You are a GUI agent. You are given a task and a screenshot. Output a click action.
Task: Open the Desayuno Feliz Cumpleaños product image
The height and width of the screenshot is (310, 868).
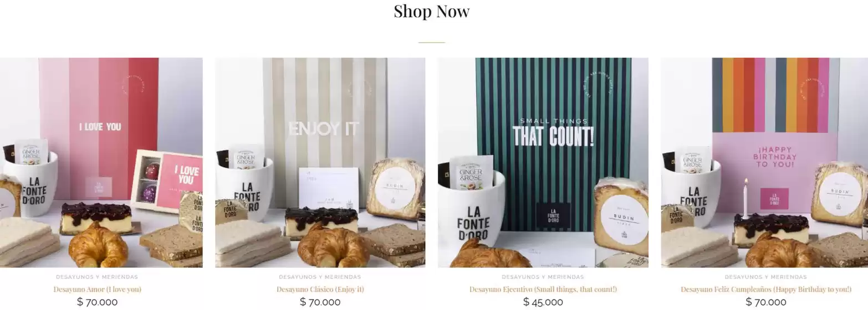(x=764, y=163)
